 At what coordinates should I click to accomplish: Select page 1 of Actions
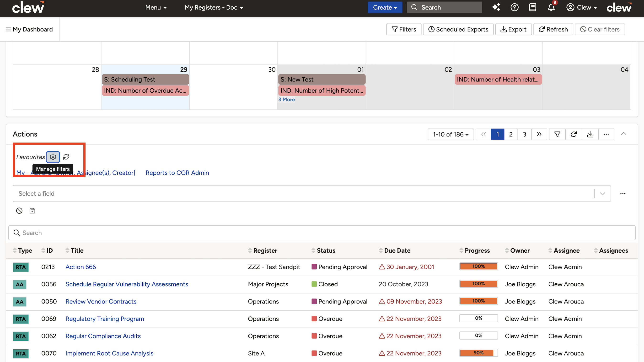pos(498,134)
